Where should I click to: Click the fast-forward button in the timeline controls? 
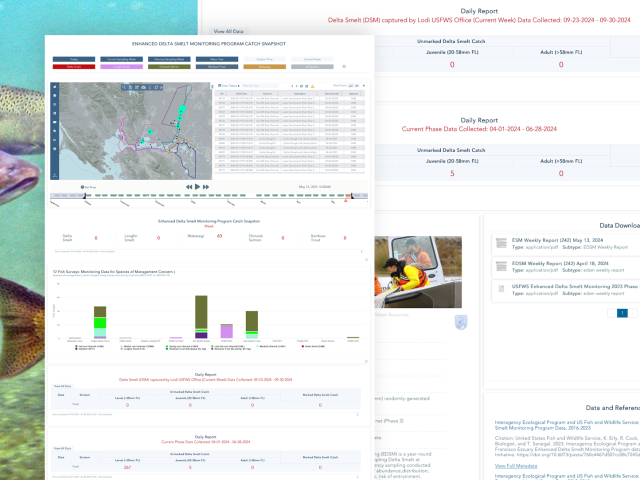coord(206,187)
